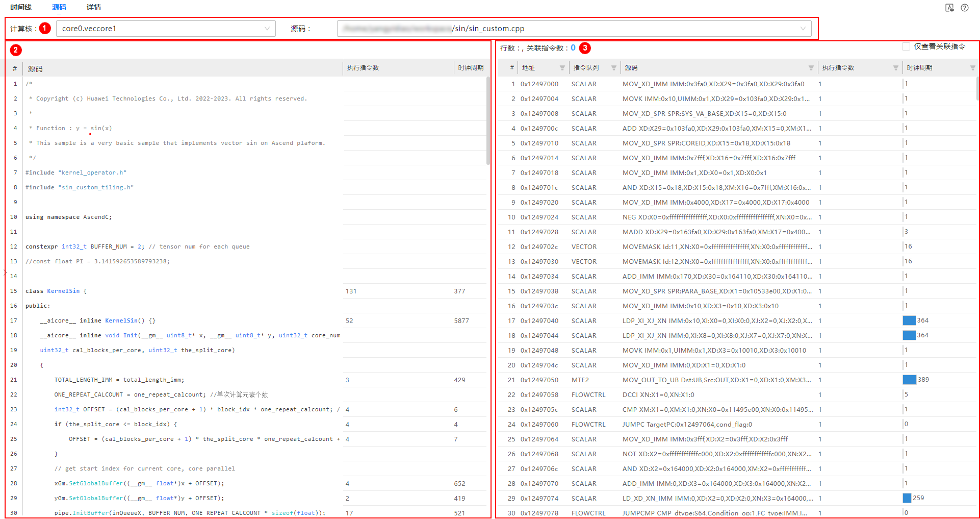
Task: Open the 源码 file path dropdown
Action: [x=574, y=29]
